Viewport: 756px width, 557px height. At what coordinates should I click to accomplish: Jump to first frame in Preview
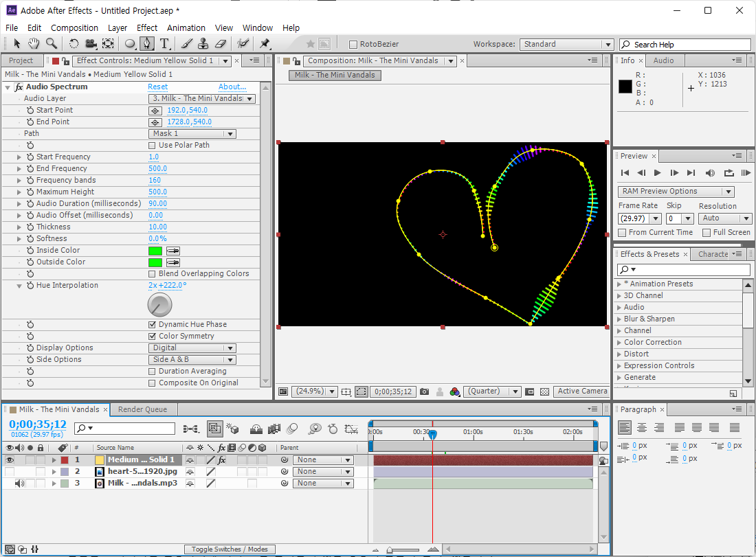click(625, 173)
